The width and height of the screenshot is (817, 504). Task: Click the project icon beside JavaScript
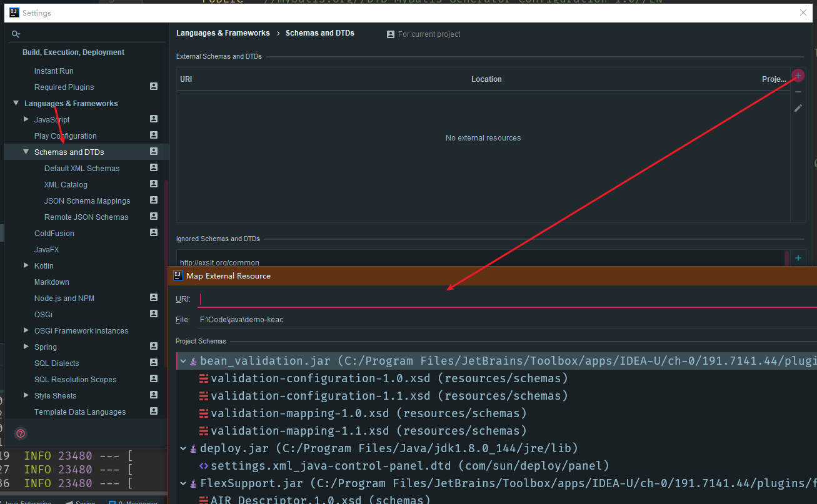coord(154,119)
